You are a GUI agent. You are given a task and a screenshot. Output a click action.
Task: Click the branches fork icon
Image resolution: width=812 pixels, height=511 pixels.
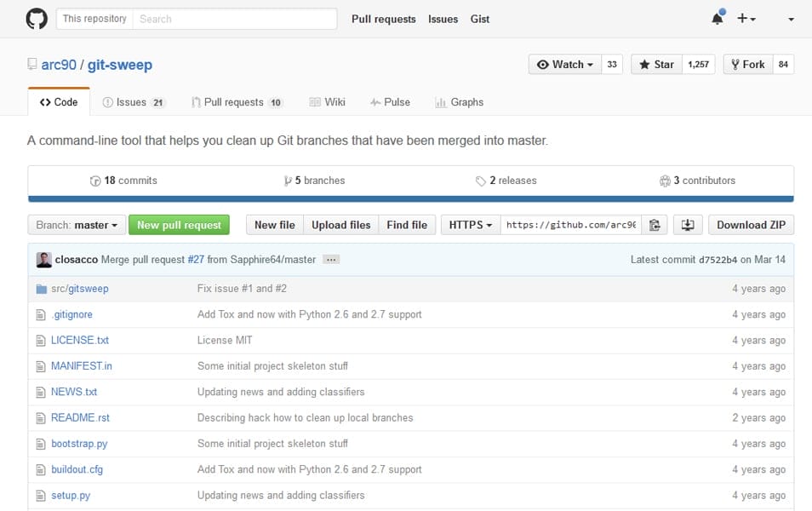point(288,181)
